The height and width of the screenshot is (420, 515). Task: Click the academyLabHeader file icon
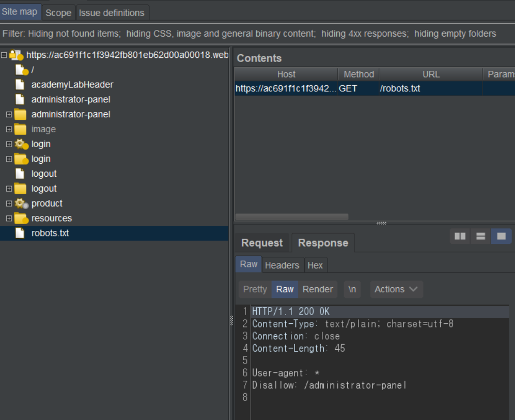pyautogui.click(x=20, y=84)
